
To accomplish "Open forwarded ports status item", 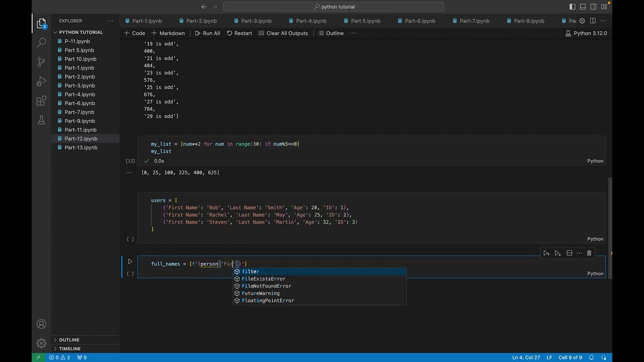I will point(82,357).
